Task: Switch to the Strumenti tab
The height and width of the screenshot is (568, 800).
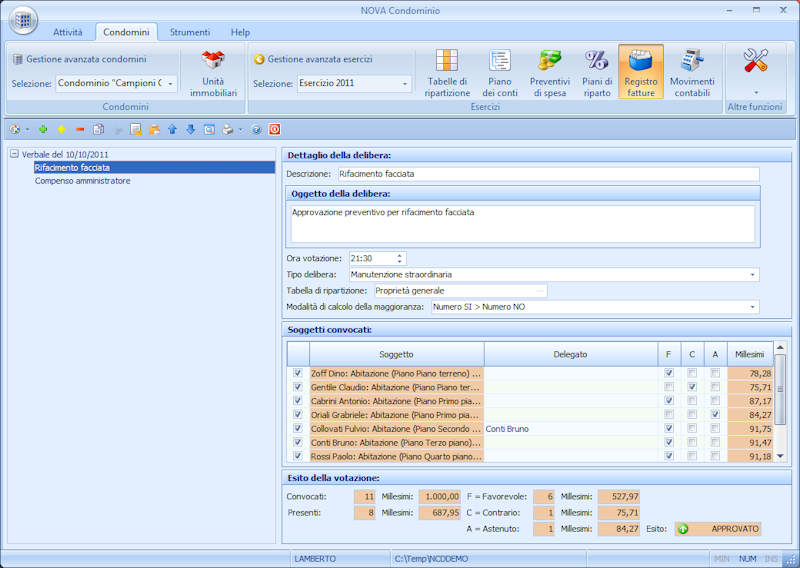Action: (x=189, y=32)
